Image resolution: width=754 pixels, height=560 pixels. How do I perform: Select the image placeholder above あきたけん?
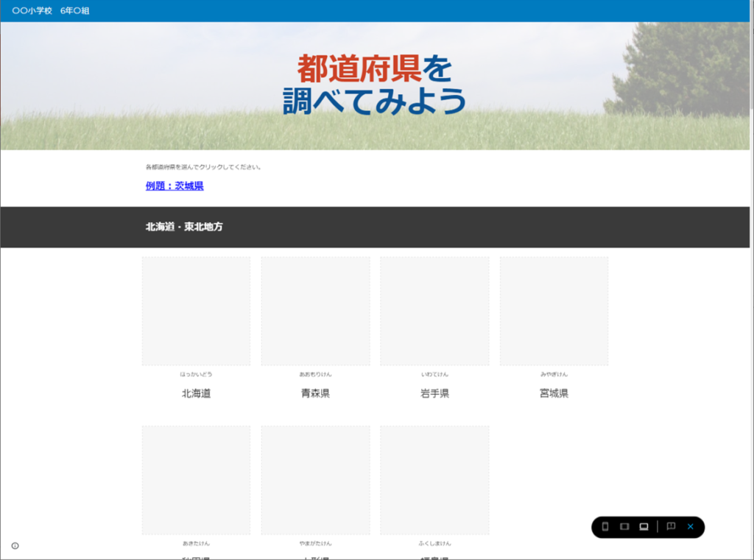(x=196, y=481)
